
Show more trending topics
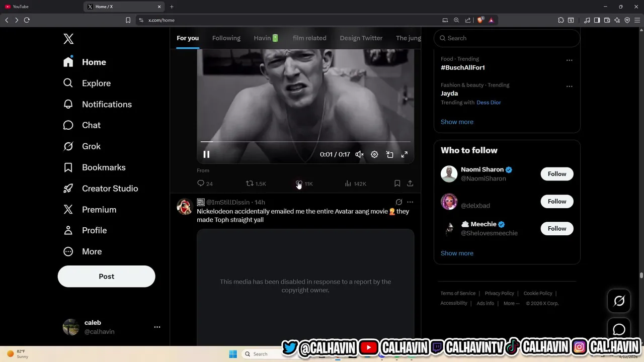457,122
